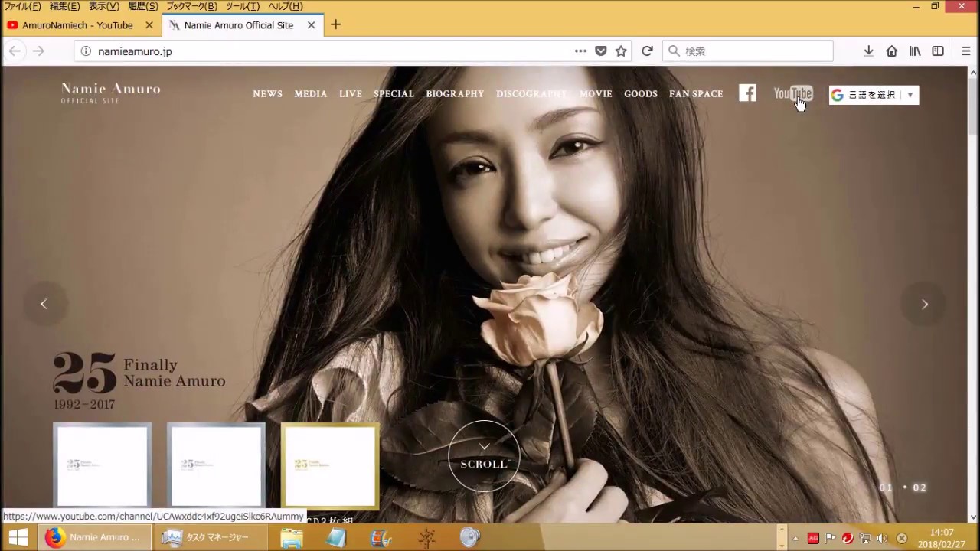Expand the 言語を選択 language dropdown

pos(874,95)
